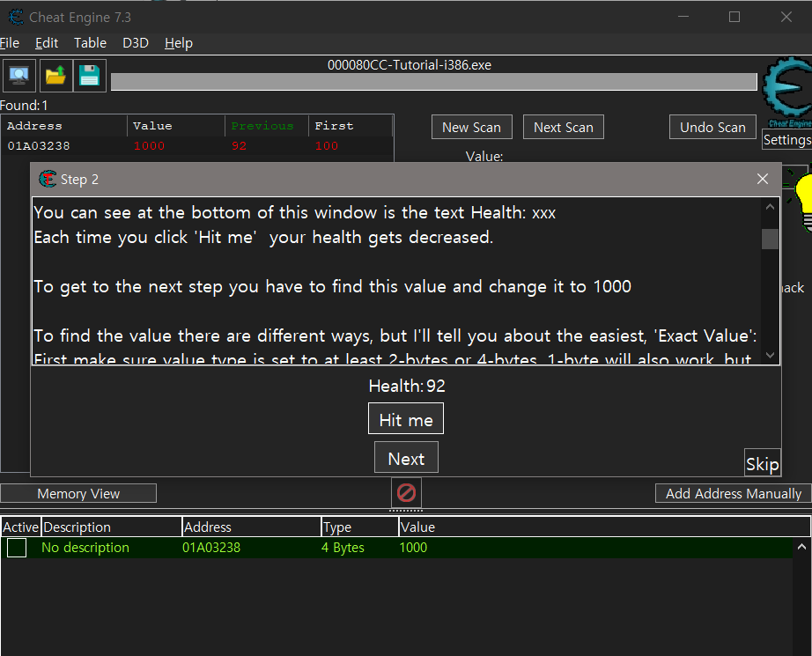Click the 4 Bytes type cell
This screenshot has width=812, height=656.
pyautogui.click(x=343, y=548)
